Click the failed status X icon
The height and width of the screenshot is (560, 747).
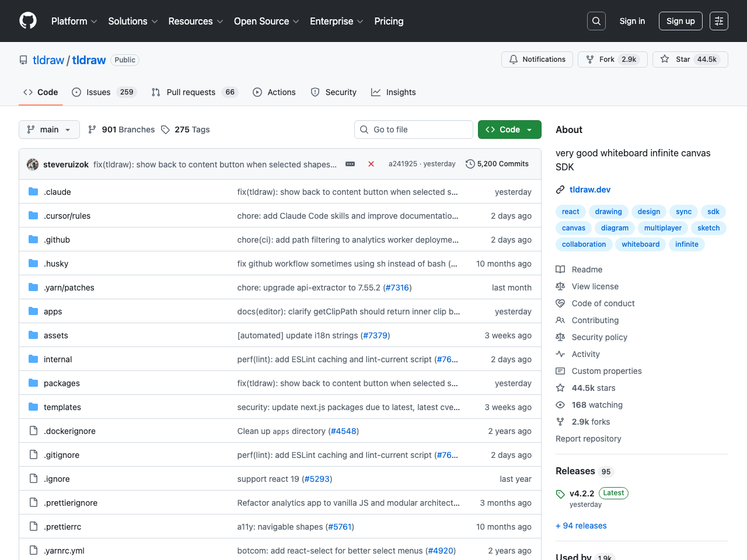click(371, 164)
